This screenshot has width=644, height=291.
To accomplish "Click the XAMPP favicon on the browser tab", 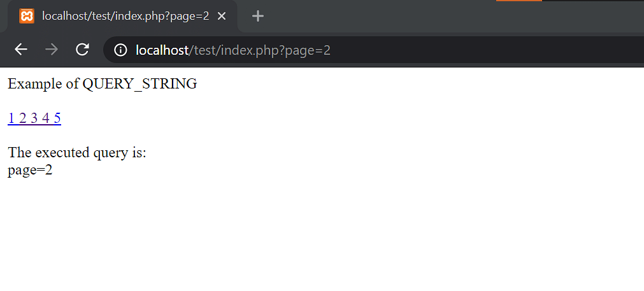I will click(27, 16).
